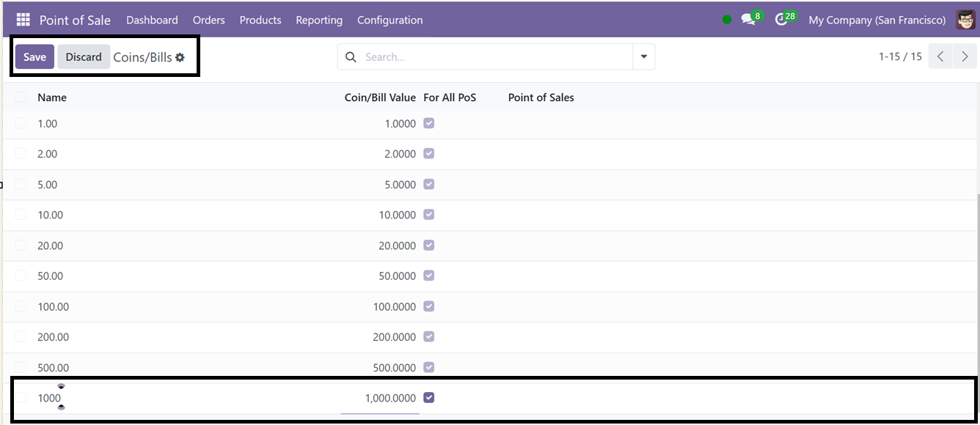
Task: Expand the search options dropdown arrow
Action: [644, 56]
